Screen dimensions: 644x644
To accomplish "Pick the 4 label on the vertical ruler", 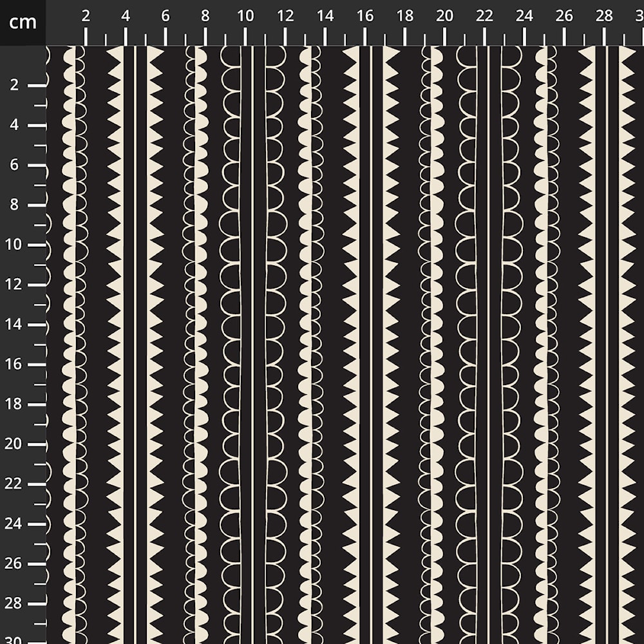I will coord(14,125).
